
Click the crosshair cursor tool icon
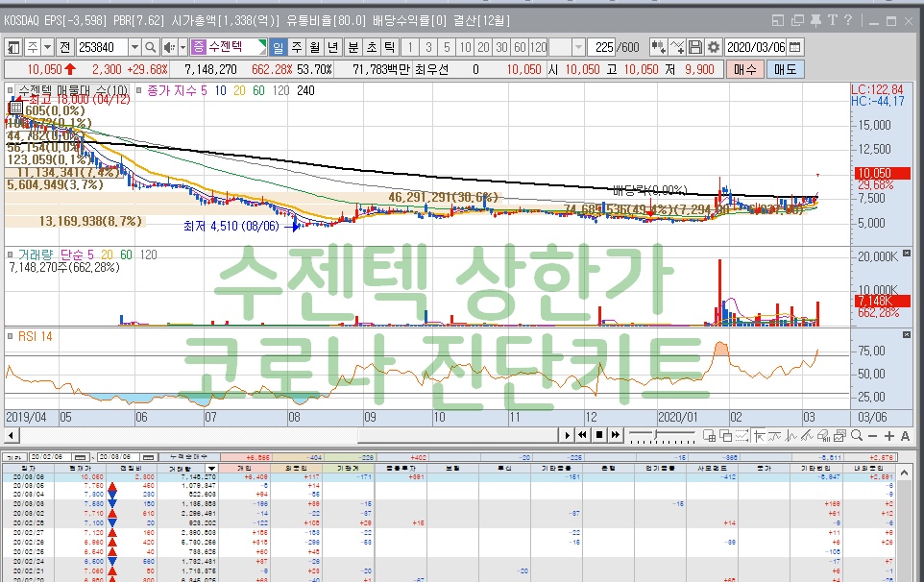pos(760,436)
